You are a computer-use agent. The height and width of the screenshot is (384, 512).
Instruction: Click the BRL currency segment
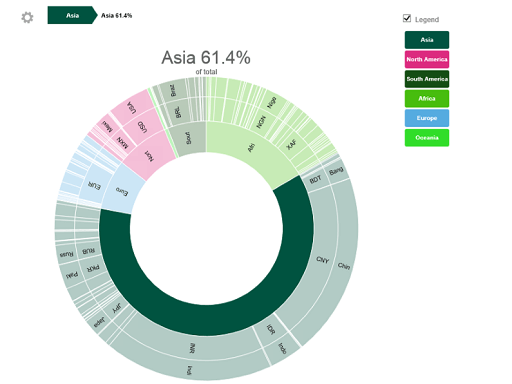[x=178, y=112]
